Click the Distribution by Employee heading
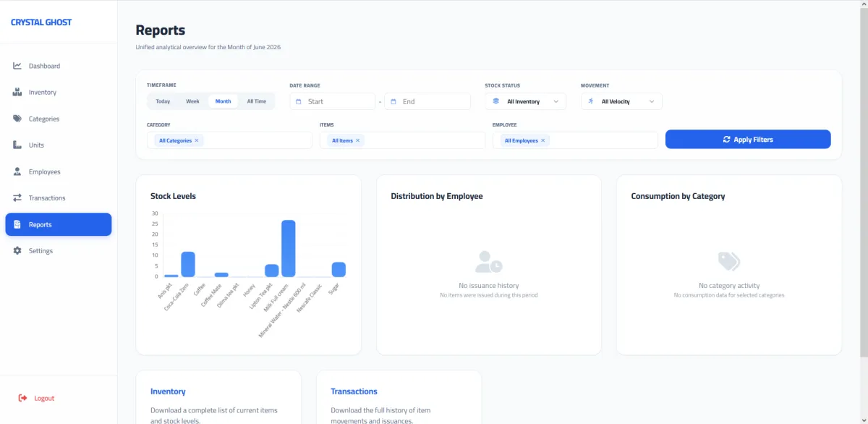 pyautogui.click(x=437, y=196)
